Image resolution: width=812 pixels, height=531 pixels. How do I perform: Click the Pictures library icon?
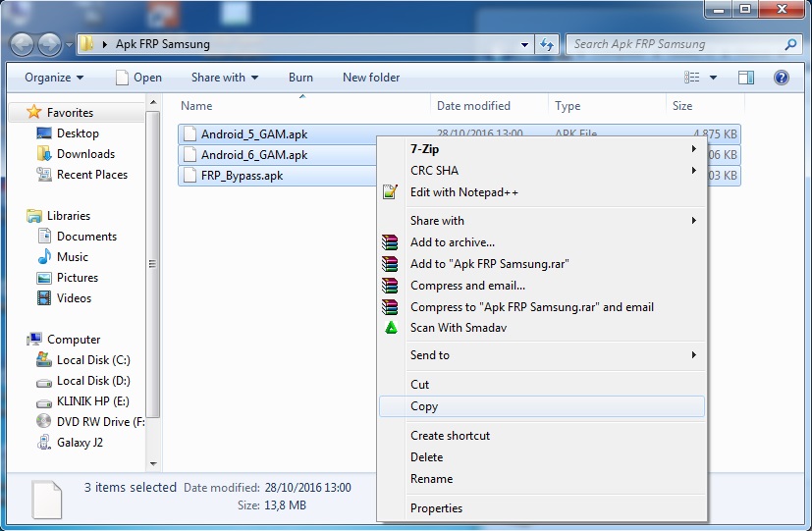coord(44,278)
